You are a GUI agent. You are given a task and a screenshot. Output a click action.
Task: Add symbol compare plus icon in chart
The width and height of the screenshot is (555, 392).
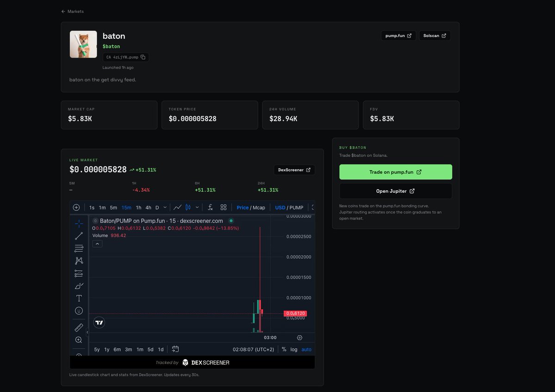point(76,208)
